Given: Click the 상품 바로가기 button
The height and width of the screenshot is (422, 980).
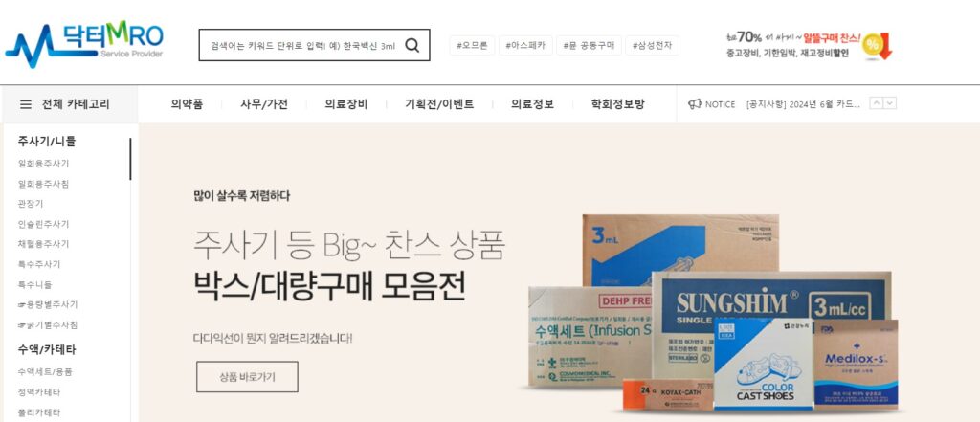Looking at the screenshot, I should 247,376.
